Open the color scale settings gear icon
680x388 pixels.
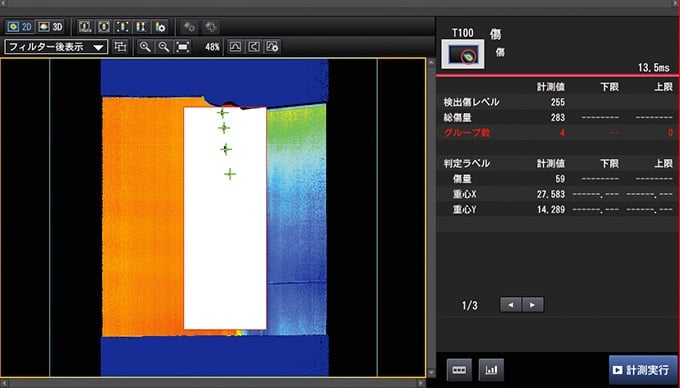[x=160, y=27]
